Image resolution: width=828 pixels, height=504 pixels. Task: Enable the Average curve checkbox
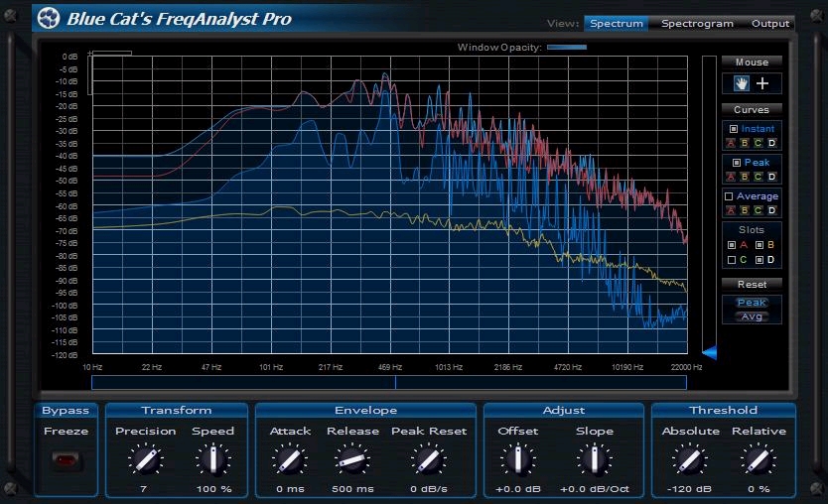click(729, 196)
